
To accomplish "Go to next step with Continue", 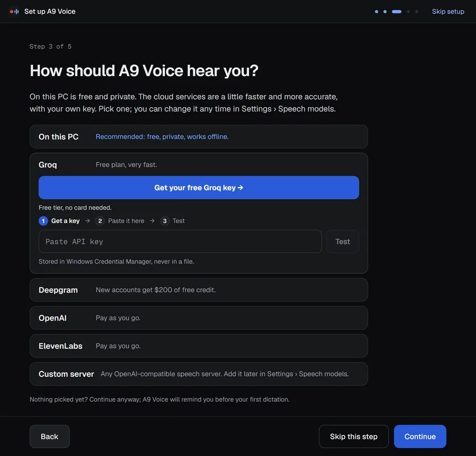I will (420, 436).
